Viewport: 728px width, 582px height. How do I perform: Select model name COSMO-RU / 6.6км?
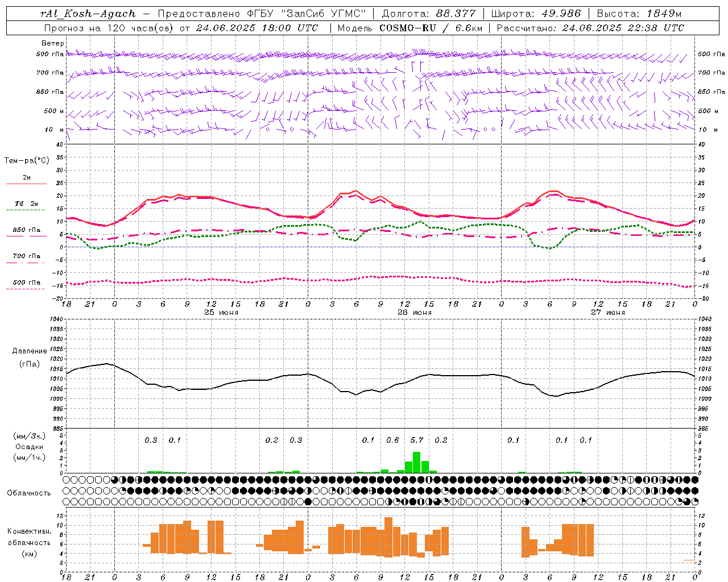pos(431,28)
